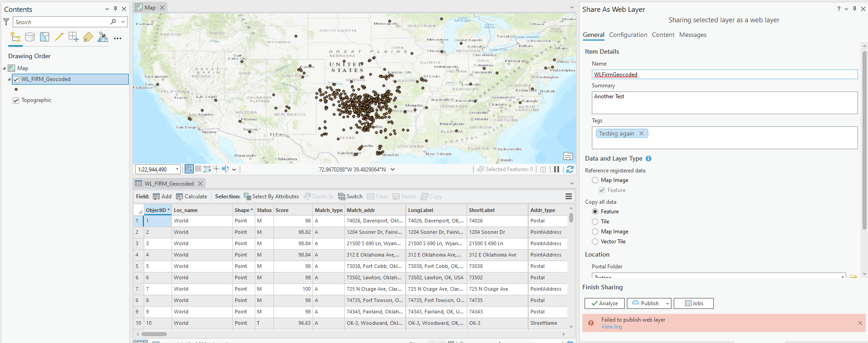868x343 pixels.
Task: Select List By Labeling tag icon
Action: 88,37
